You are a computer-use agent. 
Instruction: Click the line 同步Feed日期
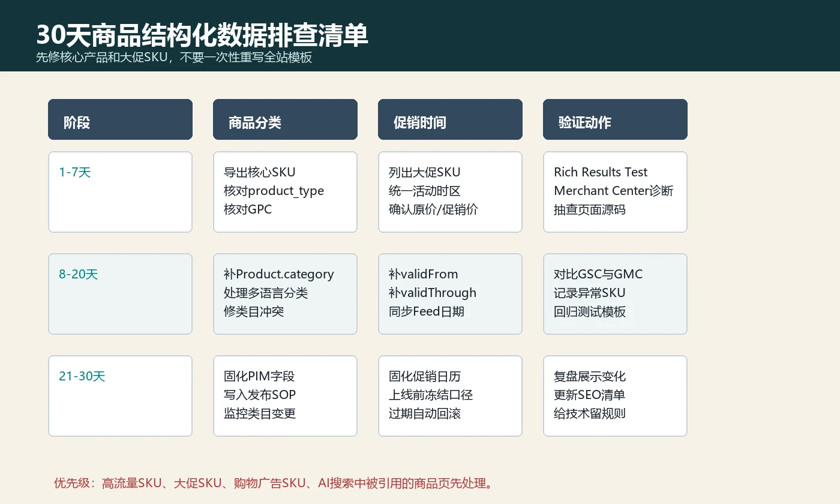pos(427,311)
